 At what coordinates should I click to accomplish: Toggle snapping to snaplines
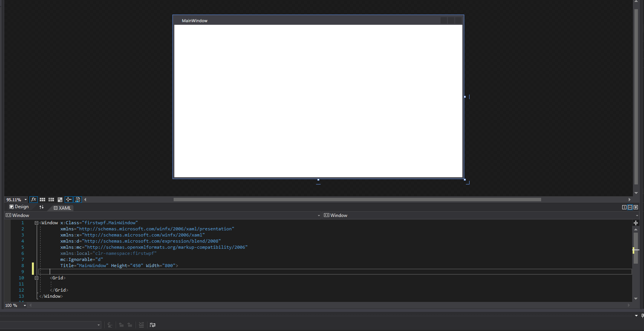click(x=68, y=199)
